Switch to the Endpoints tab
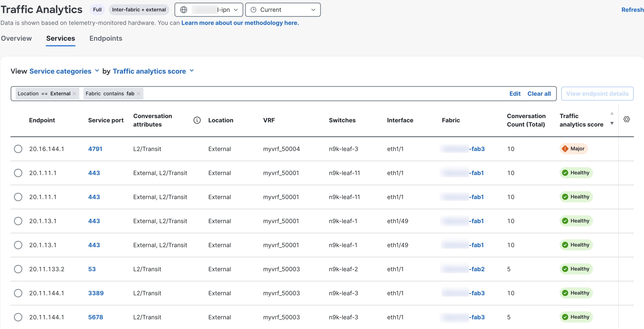The height and width of the screenshot is (329, 644). point(106,38)
